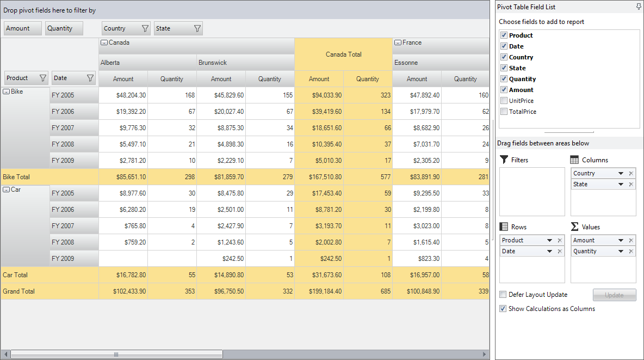
Task: Pin the Pivot Table Field List panel
Action: pyautogui.click(x=639, y=7)
